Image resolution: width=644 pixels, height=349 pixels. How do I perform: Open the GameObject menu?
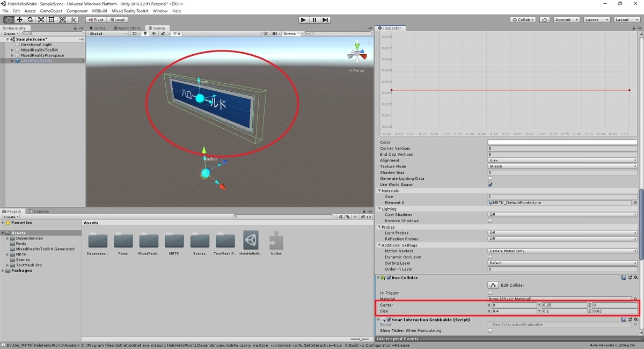[51, 11]
